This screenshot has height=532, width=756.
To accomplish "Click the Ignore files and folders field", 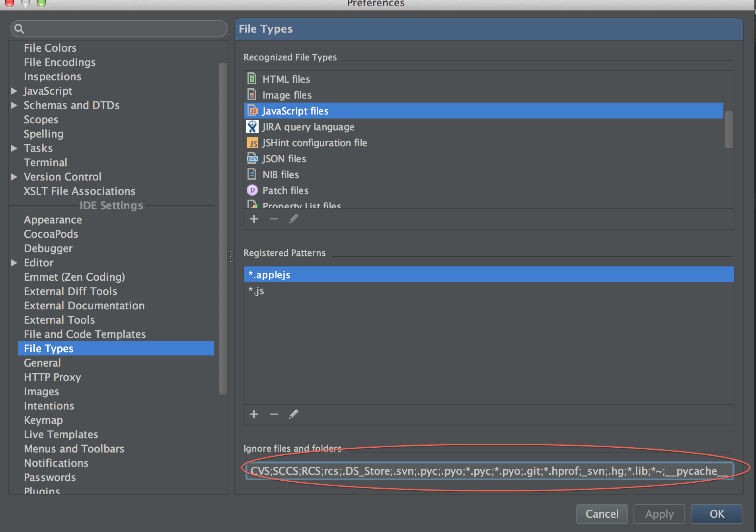I will 489,471.
